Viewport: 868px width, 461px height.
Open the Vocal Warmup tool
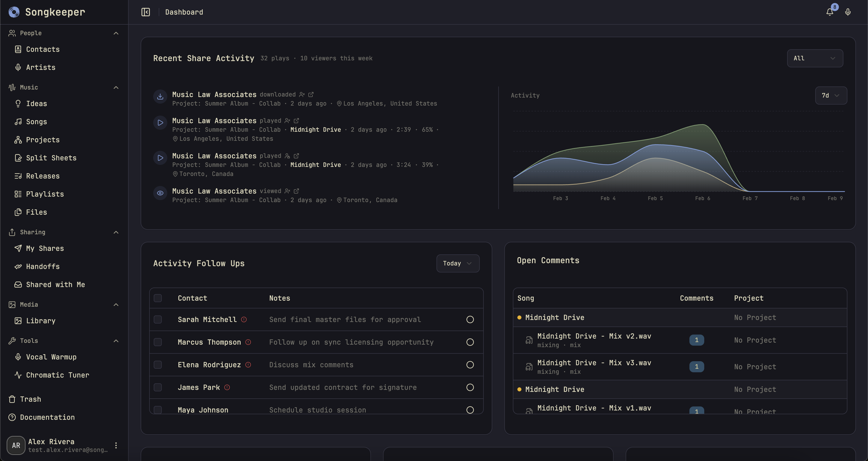(x=51, y=357)
